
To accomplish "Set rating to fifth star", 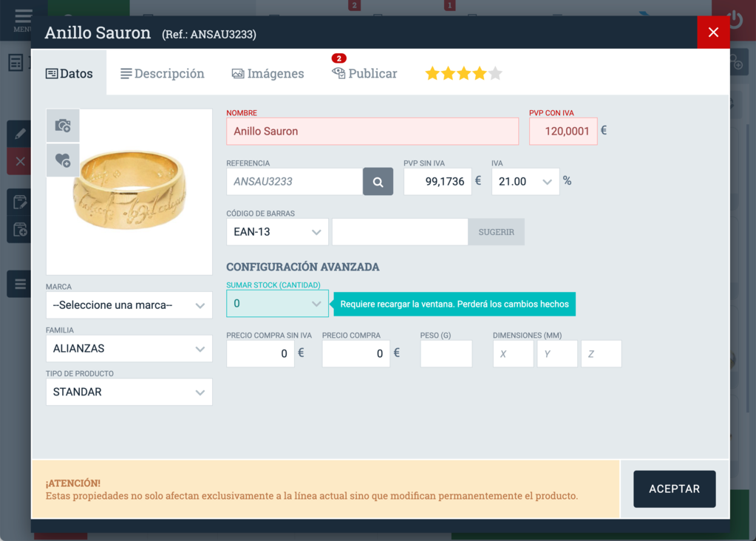I will click(495, 74).
